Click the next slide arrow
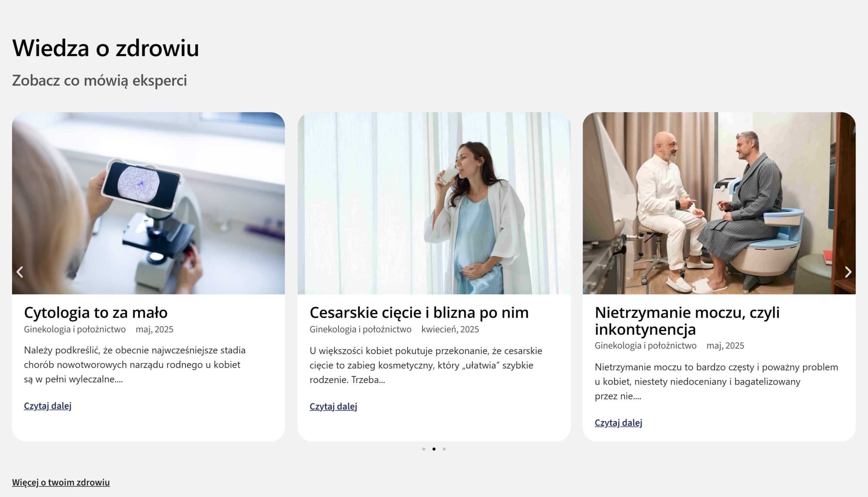The image size is (868, 497). coord(848,272)
